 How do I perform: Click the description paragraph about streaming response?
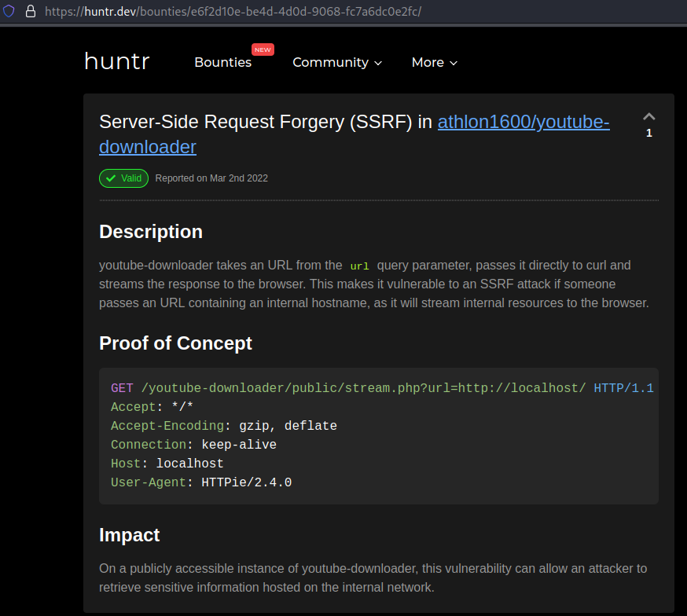pos(373,284)
